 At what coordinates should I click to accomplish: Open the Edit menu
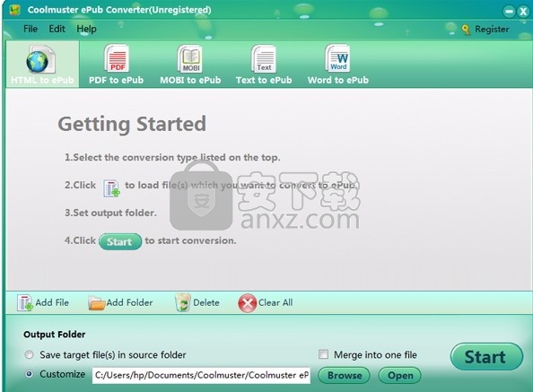(57, 29)
